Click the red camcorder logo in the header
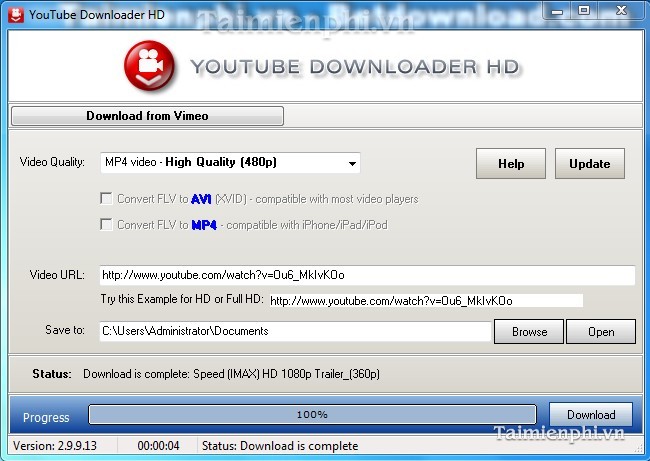Image resolution: width=650 pixels, height=461 pixels. pos(149,66)
